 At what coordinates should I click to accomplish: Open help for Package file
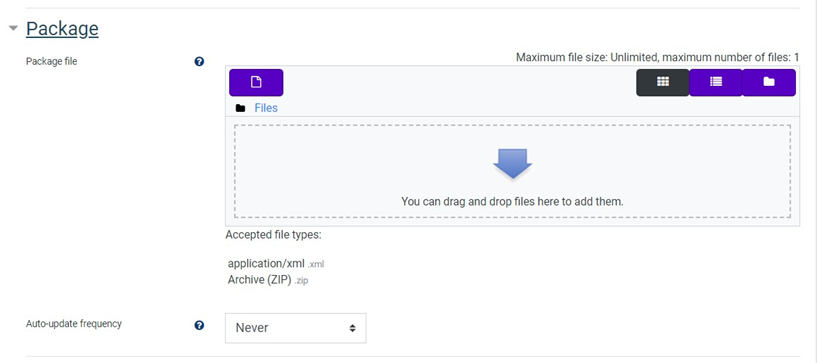199,61
